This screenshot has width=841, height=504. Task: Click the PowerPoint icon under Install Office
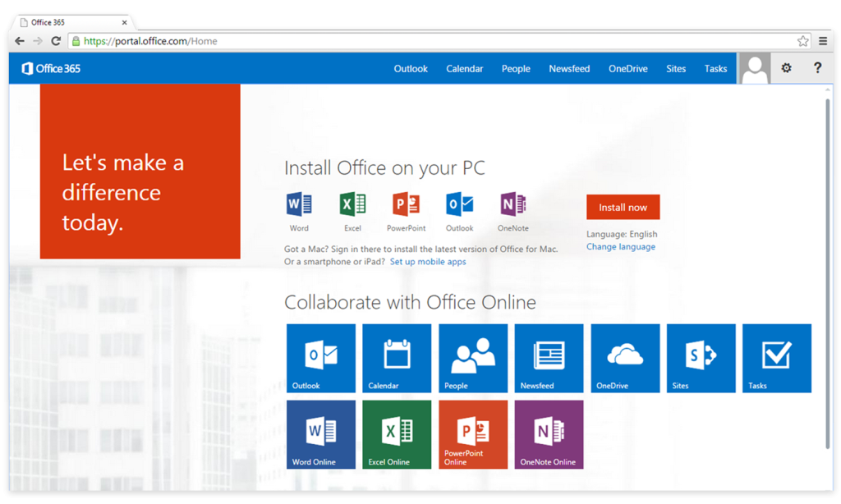[406, 204]
